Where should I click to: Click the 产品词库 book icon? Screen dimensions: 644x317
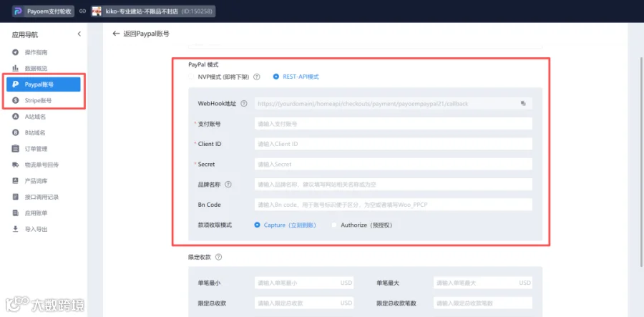[x=16, y=180]
